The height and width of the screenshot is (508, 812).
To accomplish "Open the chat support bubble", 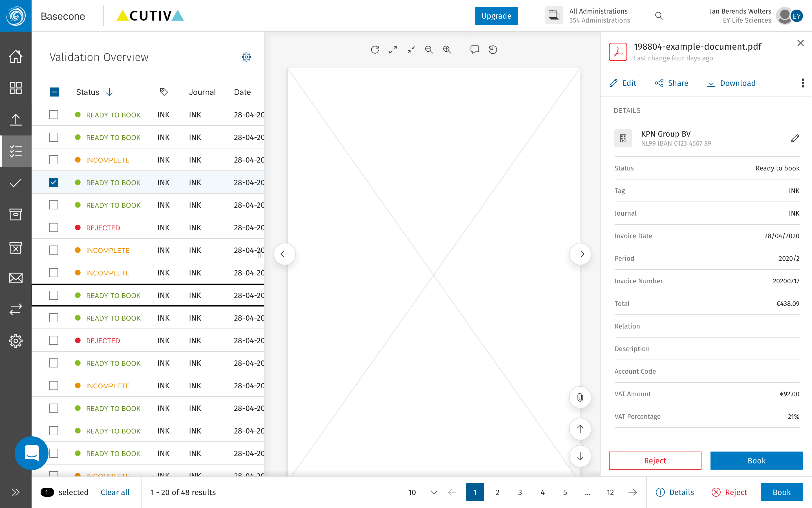I will pos(31,453).
